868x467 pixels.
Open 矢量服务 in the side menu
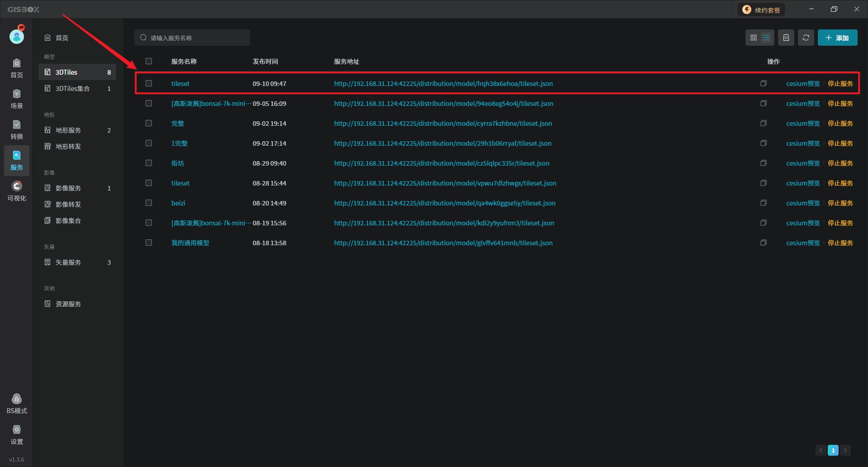[68, 262]
